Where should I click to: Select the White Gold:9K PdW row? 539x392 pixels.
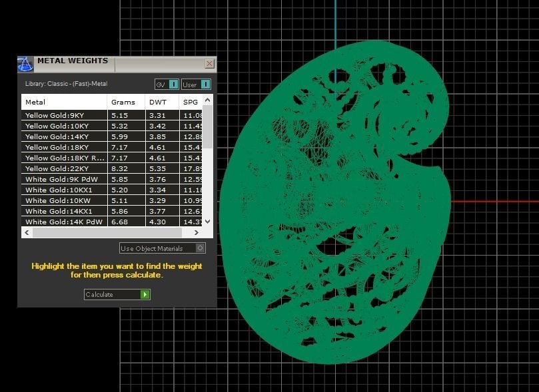click(112, 179)
